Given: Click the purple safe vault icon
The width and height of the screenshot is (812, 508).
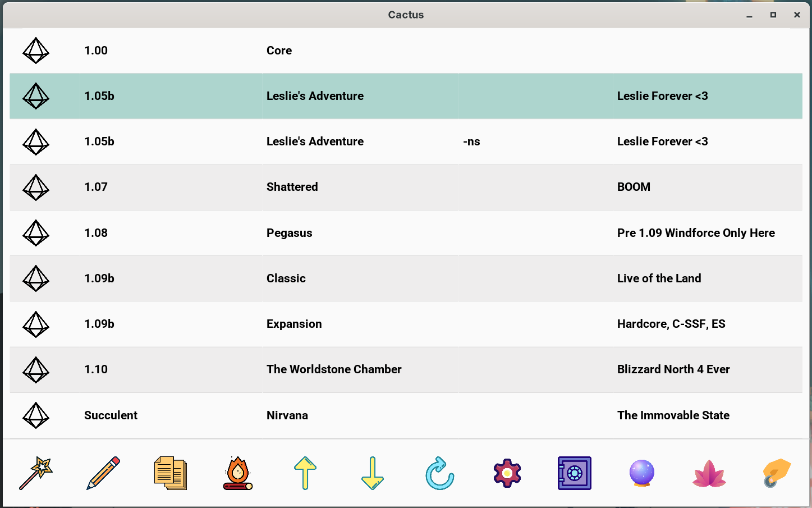Looking at the screenshot, I should tap(575, 473).
